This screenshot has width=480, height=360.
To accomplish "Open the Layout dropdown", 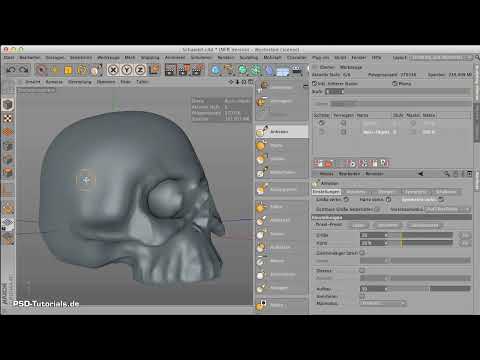I will tap(441, 58).
